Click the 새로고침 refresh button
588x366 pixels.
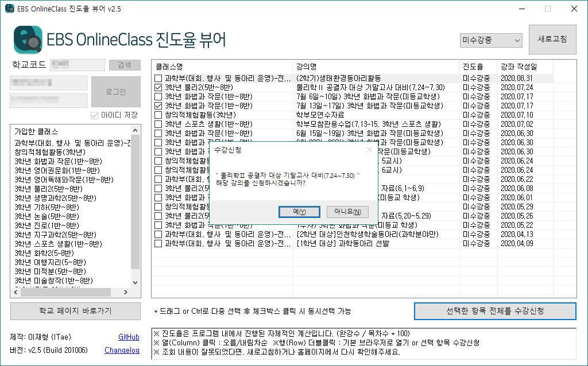(552, 40)
